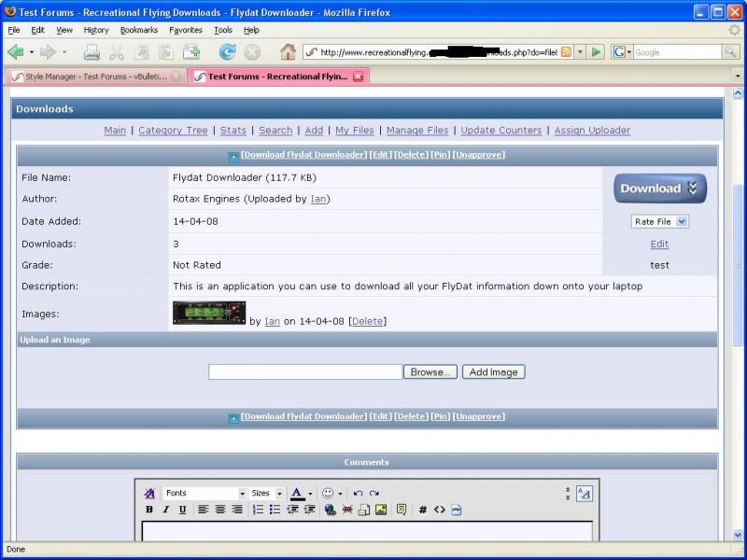Close the Test Forums - Recreational Flying tab

pyautogui.click(x=359, y=77)
